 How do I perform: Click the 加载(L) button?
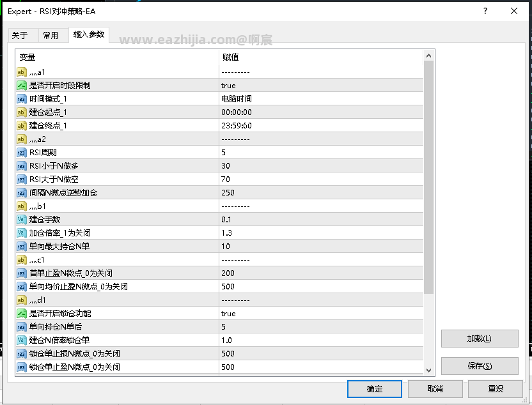[x=480, y=338]
